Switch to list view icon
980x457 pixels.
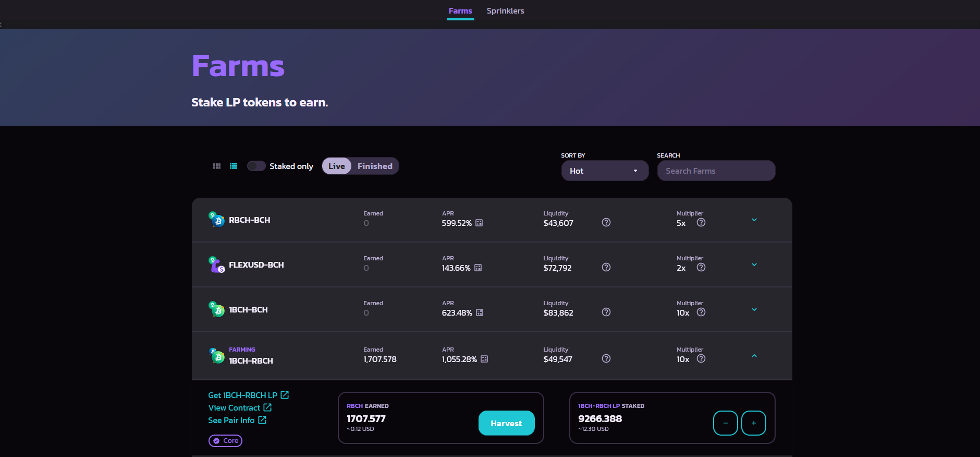pos(234,166)
